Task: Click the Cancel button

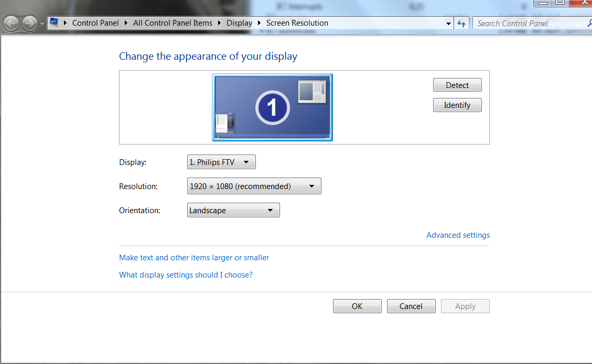Action: (411, 306)
